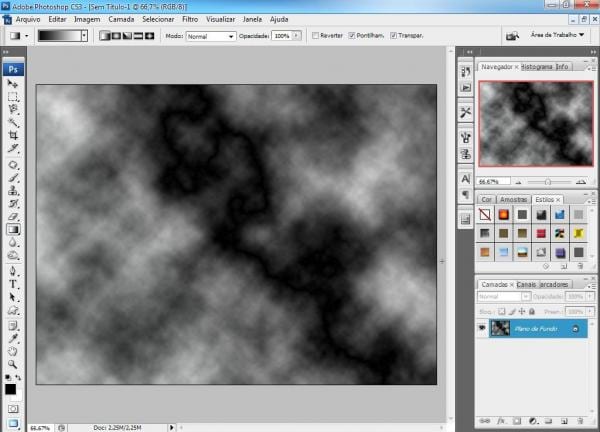Select the Notes tool

pos(13,326)
